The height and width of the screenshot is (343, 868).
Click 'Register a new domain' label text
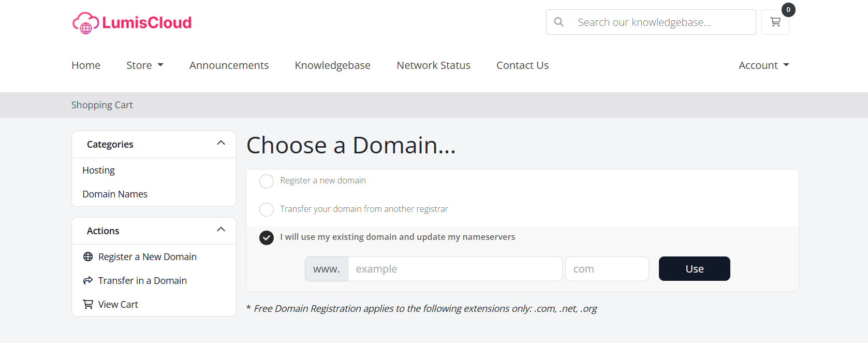click(x=323, y=181)
